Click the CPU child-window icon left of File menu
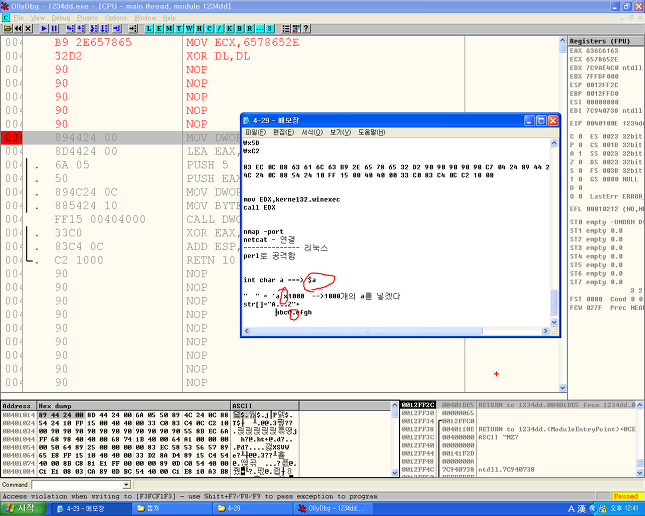Screen dimensions: 645x516 tap(6, 18)
